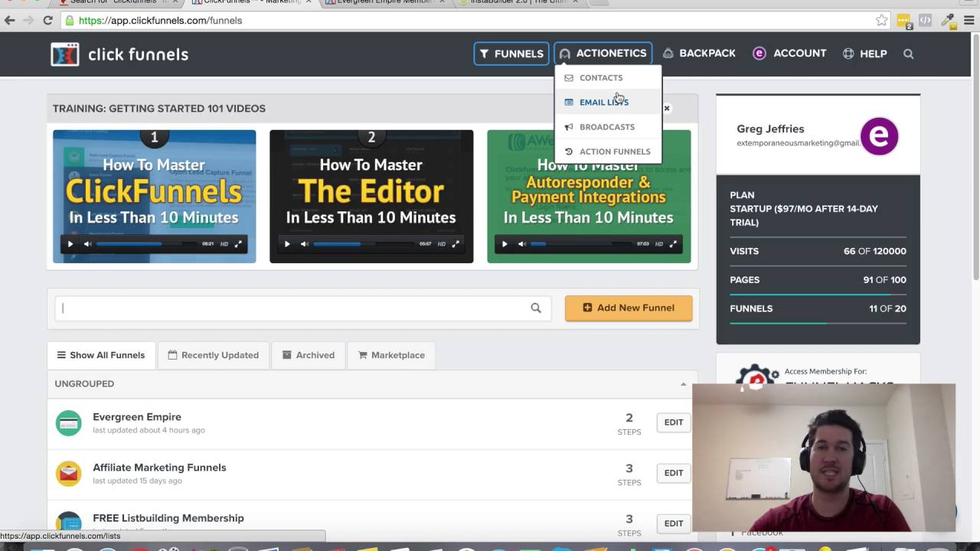Click the browser address bar URL
The width and height of the screenshot is (980, 551).
(161, 21)
